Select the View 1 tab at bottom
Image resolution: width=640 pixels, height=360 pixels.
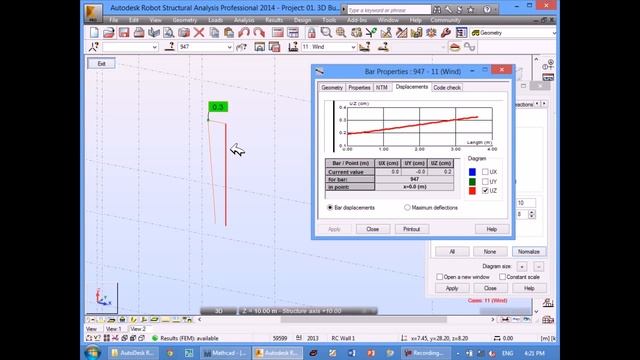coord(113,329)
